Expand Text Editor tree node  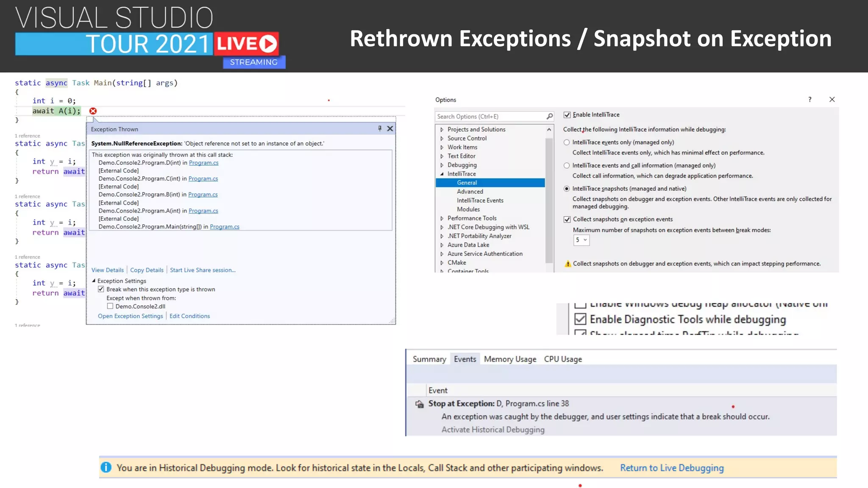[x=442, y=156]
